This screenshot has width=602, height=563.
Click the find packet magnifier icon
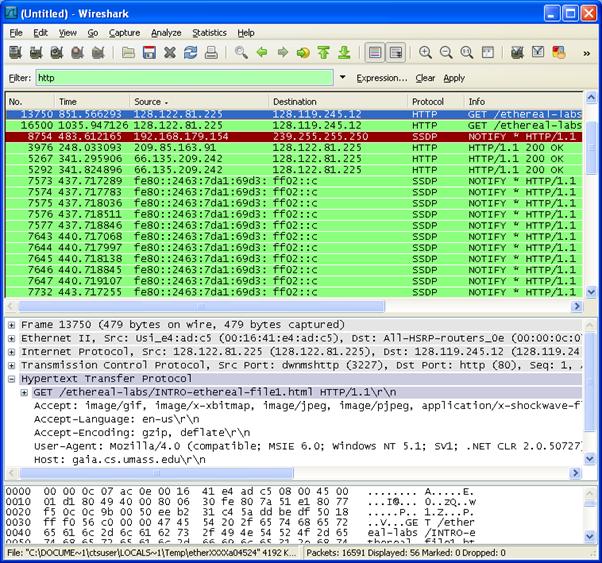click(x=241, y=52)
